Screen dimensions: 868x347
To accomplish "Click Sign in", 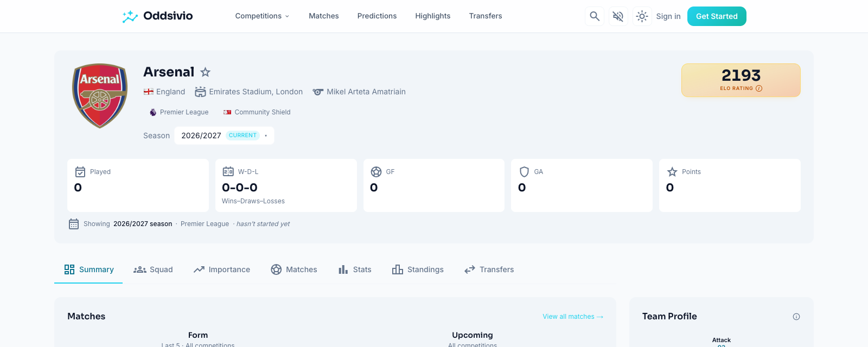I will pos(668,16).
